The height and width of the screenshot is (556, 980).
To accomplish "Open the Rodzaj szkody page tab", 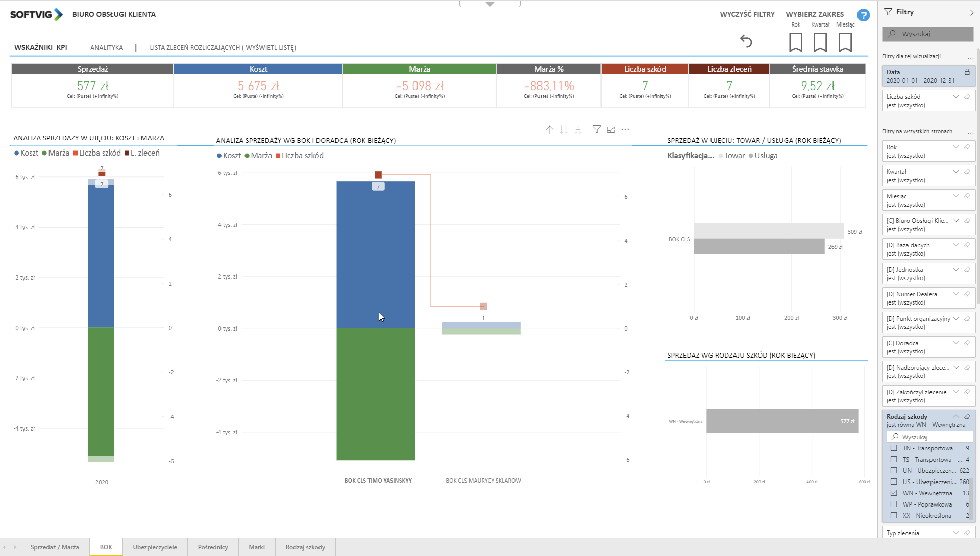I will point(305,547).
